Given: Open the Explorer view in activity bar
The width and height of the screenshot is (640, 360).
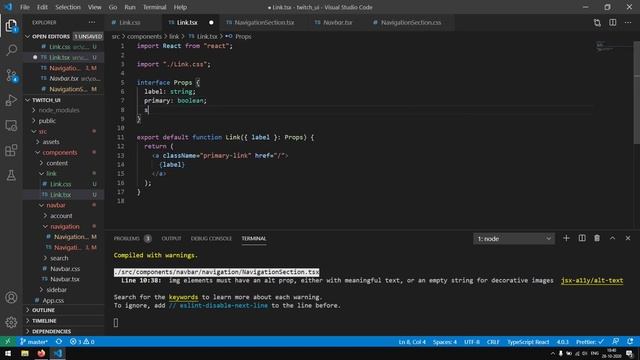Looking at the screenshot, I should click(x=11, y=26).
